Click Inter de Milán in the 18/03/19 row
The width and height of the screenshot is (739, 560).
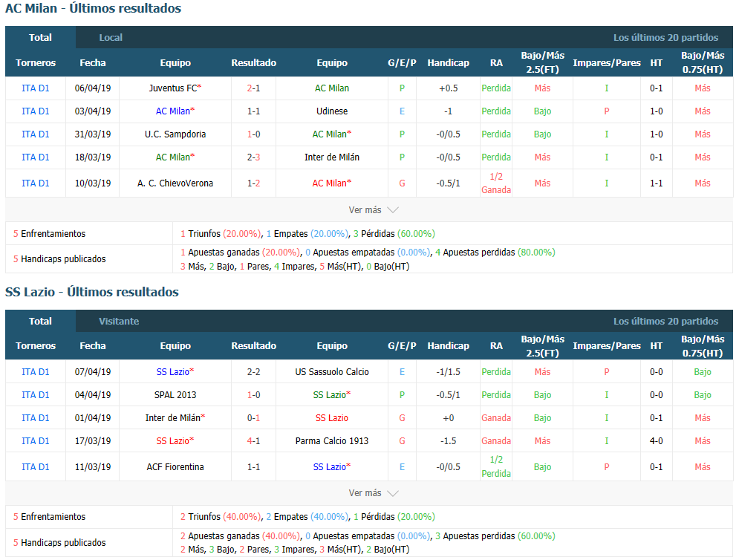click(332, 157)
